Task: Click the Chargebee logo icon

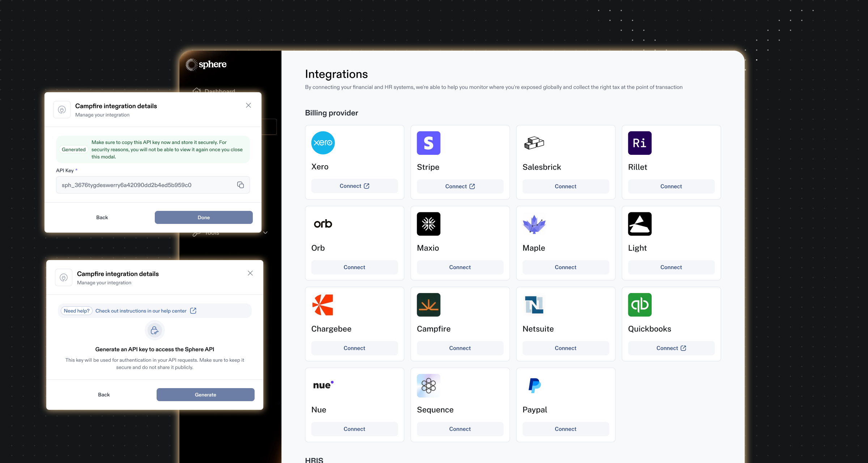Action: pos(323,305)
